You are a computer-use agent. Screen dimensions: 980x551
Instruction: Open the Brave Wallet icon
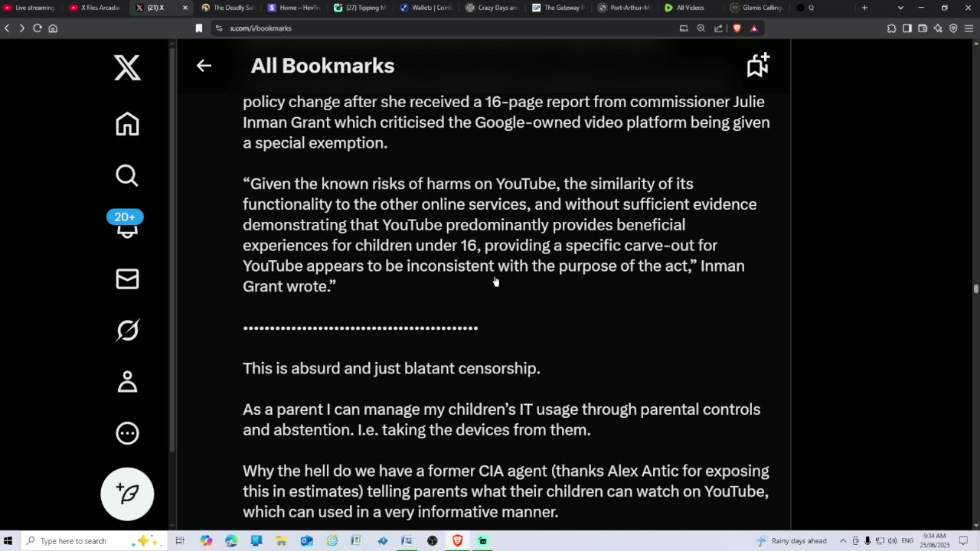point(923,28)
